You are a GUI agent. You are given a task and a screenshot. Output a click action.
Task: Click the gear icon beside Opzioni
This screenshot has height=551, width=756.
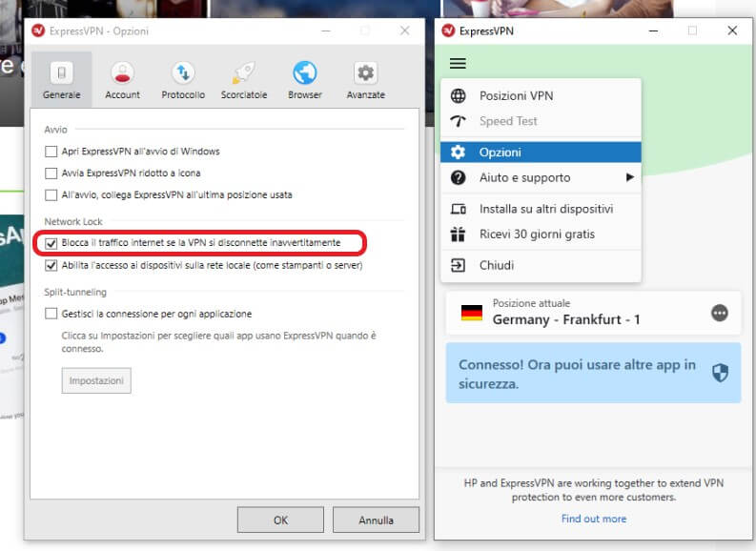458,153
